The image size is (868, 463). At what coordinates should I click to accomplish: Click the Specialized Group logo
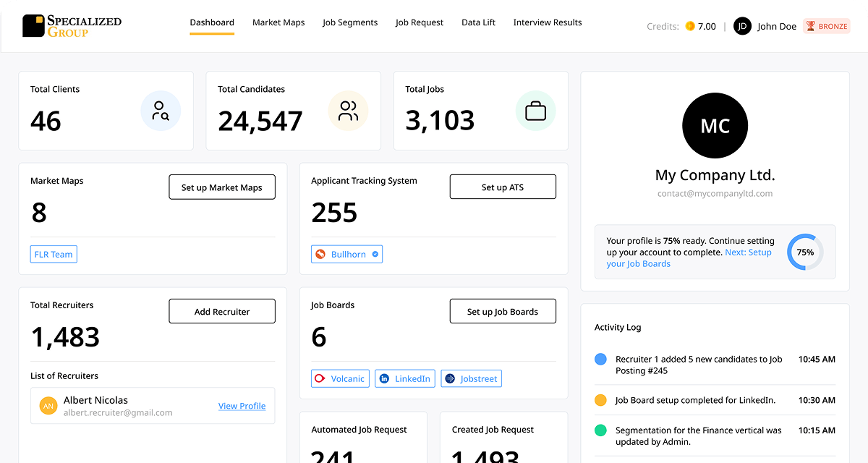(x=72, y=26)
